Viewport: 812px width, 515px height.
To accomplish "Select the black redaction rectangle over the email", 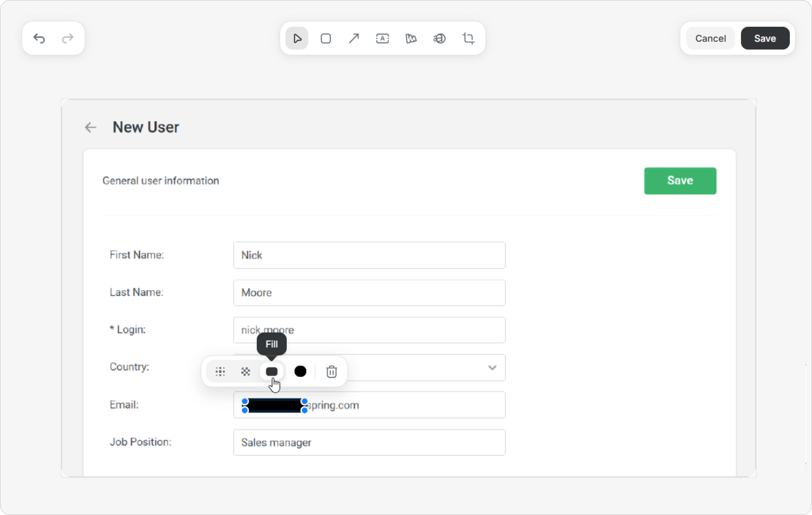I will (274, 405).
